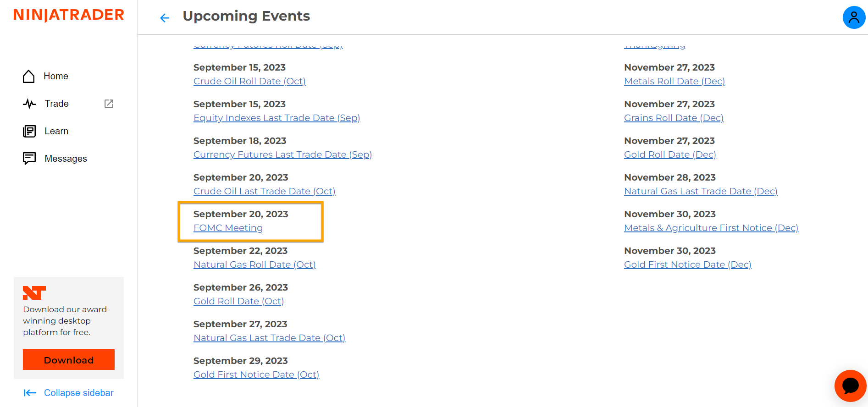Click the Home house icon
868x407 pixels.
29,76
